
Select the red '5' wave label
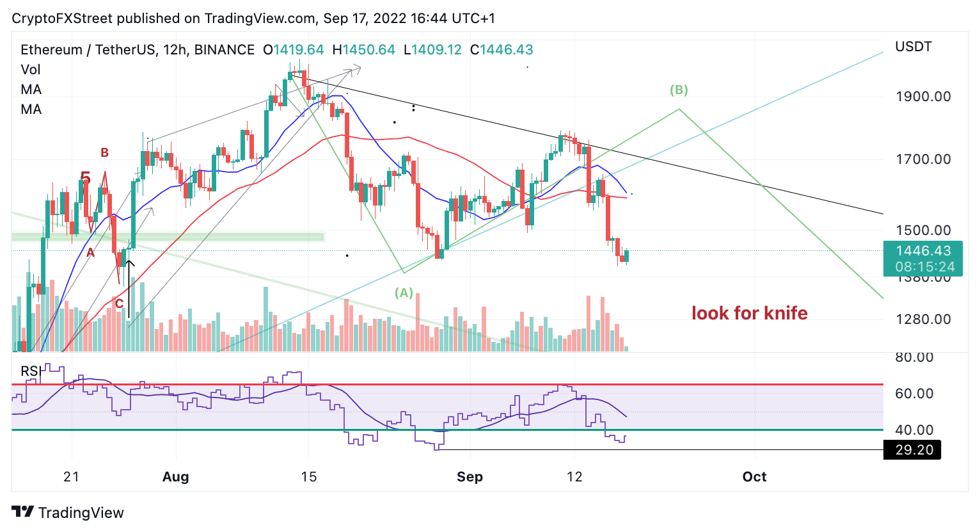86,178
